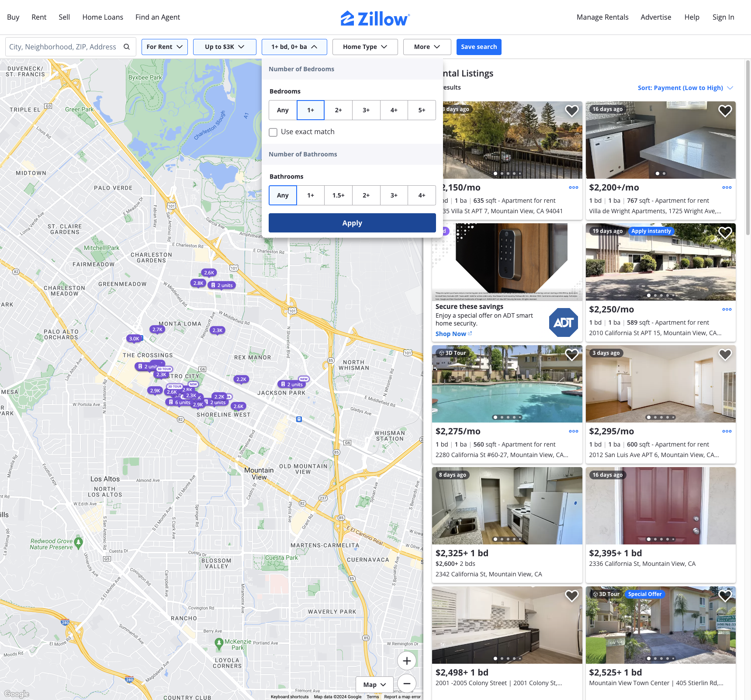
Task: Open the Help page
Action: point(692,17)
